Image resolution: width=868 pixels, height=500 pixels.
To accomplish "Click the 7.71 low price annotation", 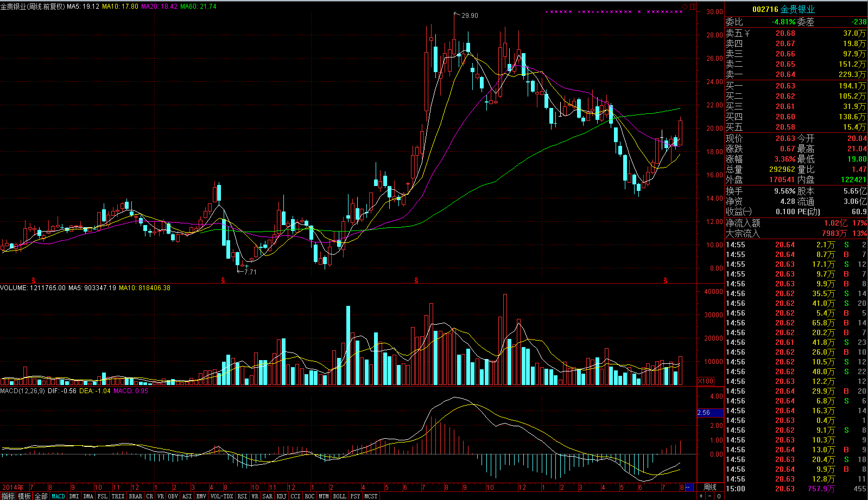I will [250, 272].
